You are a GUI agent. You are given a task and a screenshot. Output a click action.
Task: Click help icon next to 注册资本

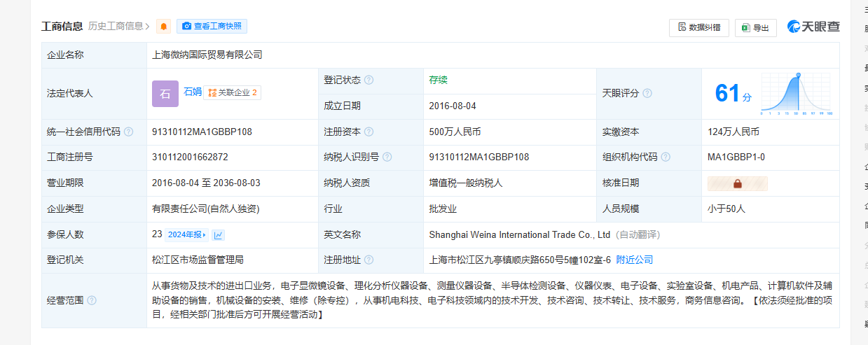click(x=368, y=132)
